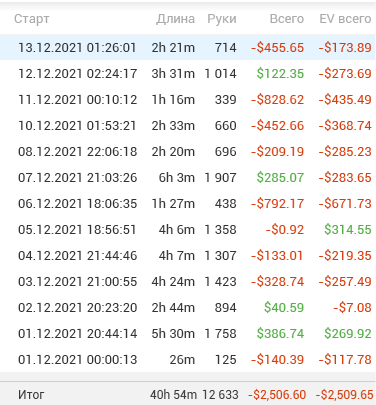Select the $40.59 winning session row
Image resolution: width=376 pixels, height=405 pixels.
[188, 307]
